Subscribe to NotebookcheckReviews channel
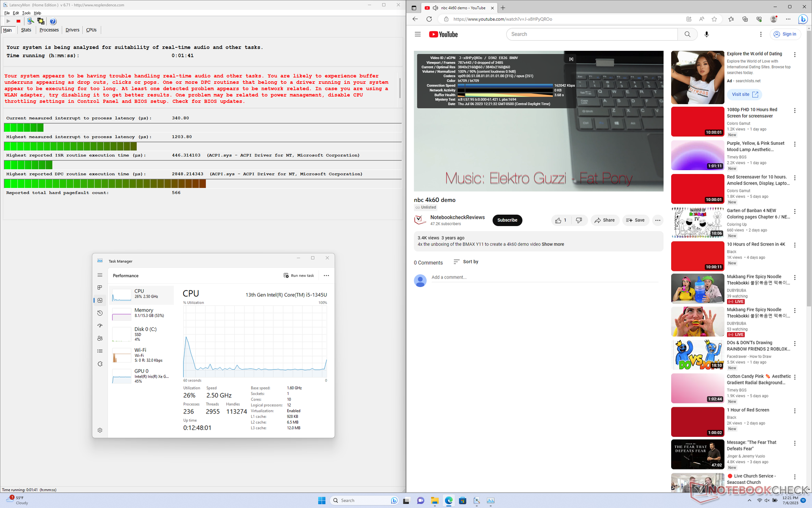812x508 pixels. [507, 220]
